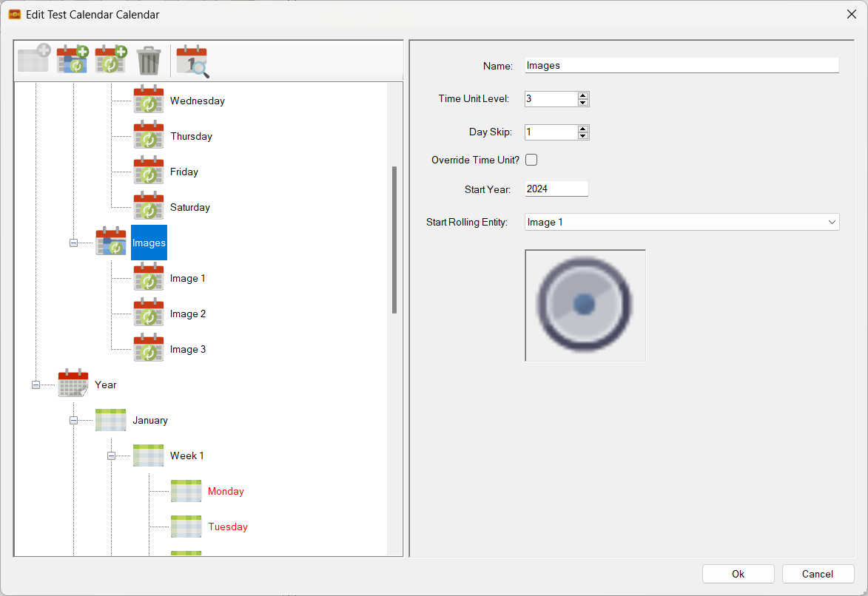Select the red Monday tree item
868x596 pixels.
pos(226,491)
